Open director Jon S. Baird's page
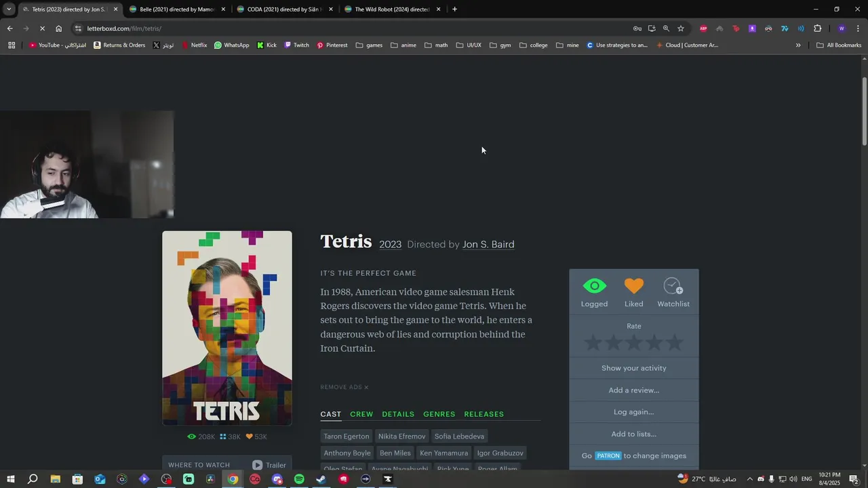868x488 pixels. click(x=488, y=245)
